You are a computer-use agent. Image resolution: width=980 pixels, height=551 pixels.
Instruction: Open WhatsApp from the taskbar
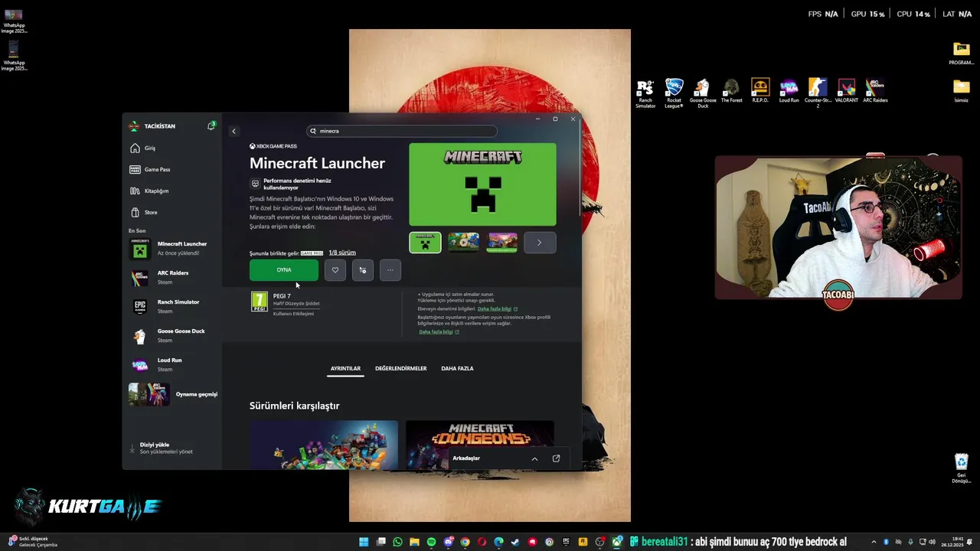point(397,542)
